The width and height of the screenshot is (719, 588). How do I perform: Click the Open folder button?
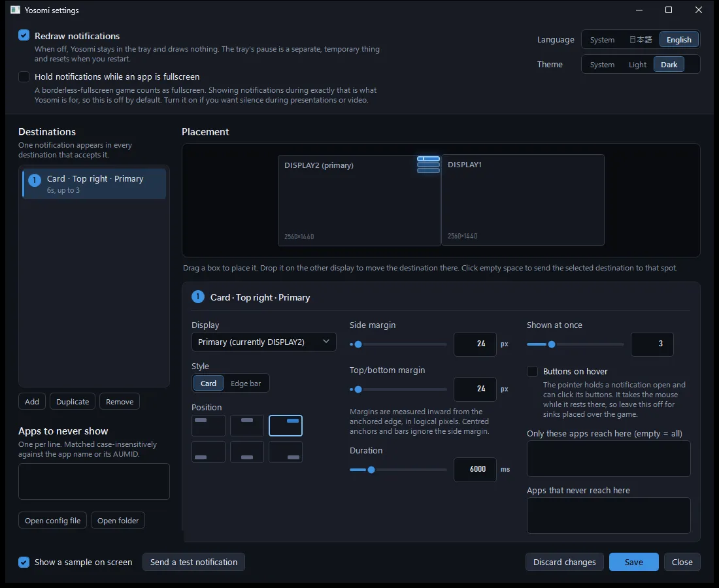[118, 520]
